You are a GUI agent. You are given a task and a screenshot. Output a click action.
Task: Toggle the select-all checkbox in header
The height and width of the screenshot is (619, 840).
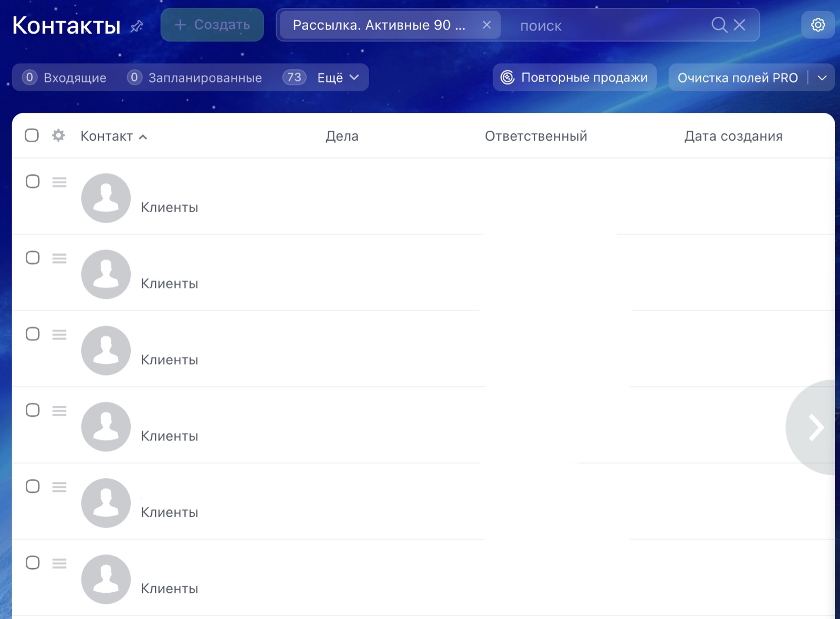point(31,135)
